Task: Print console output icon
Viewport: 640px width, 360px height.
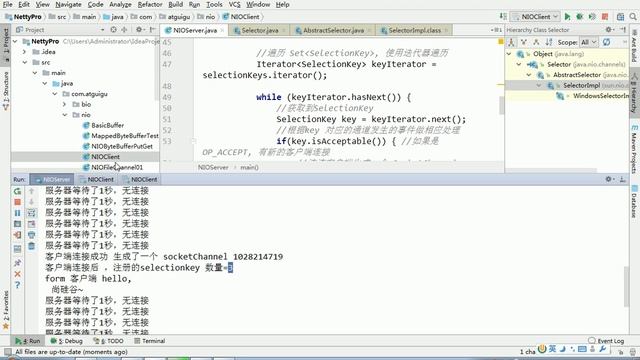Action: point(31,235)
